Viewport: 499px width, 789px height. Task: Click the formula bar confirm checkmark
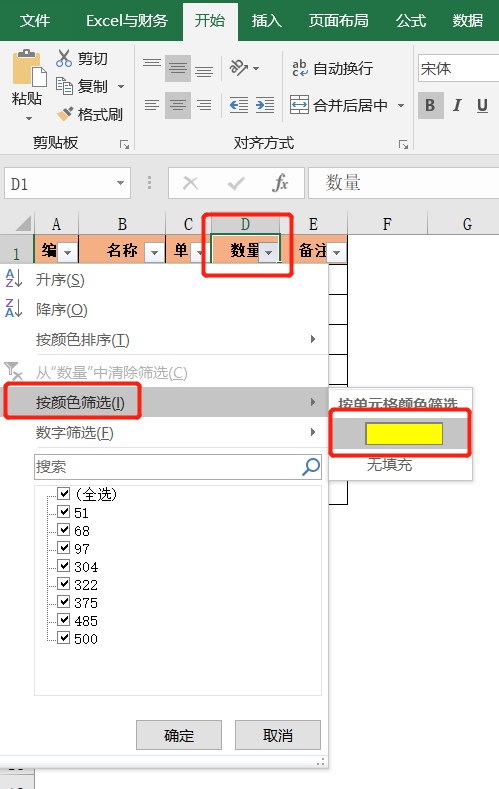click(x=235, y=183)
